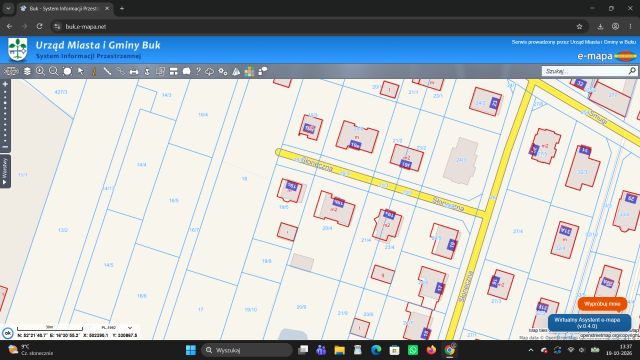
Task: Choose the line measurement tool
Action: [107, 71]
